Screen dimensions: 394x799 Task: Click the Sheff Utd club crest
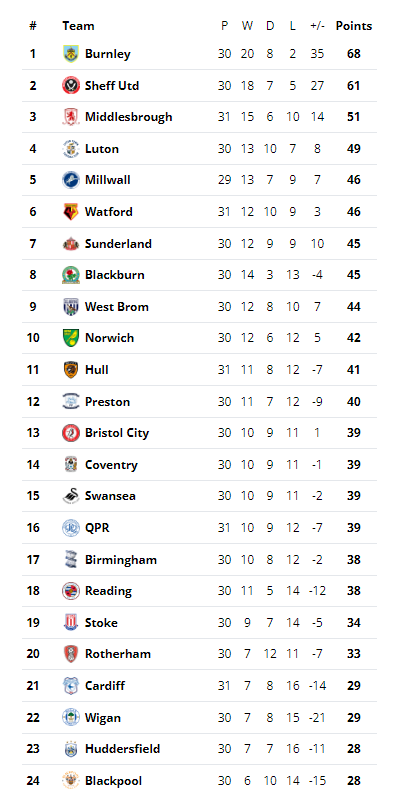[71, 86]
